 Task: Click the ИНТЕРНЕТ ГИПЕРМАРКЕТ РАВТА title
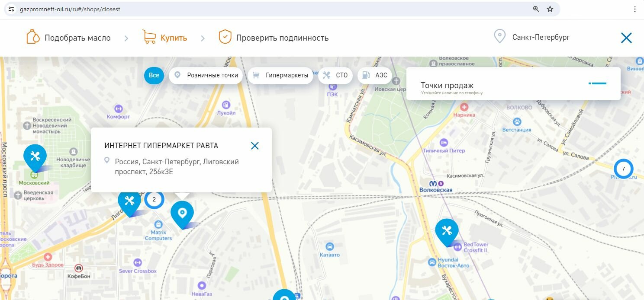[x=161, y=146]
